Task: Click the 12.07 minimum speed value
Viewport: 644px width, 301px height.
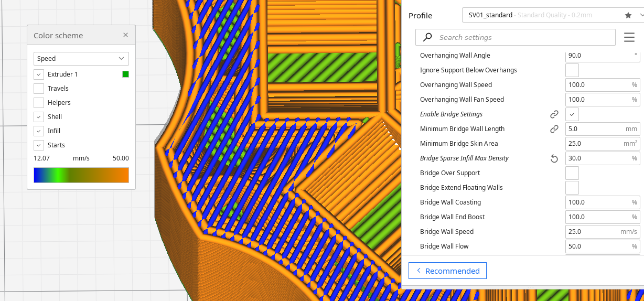Action: pyautogui.click(x=41, y=158)
